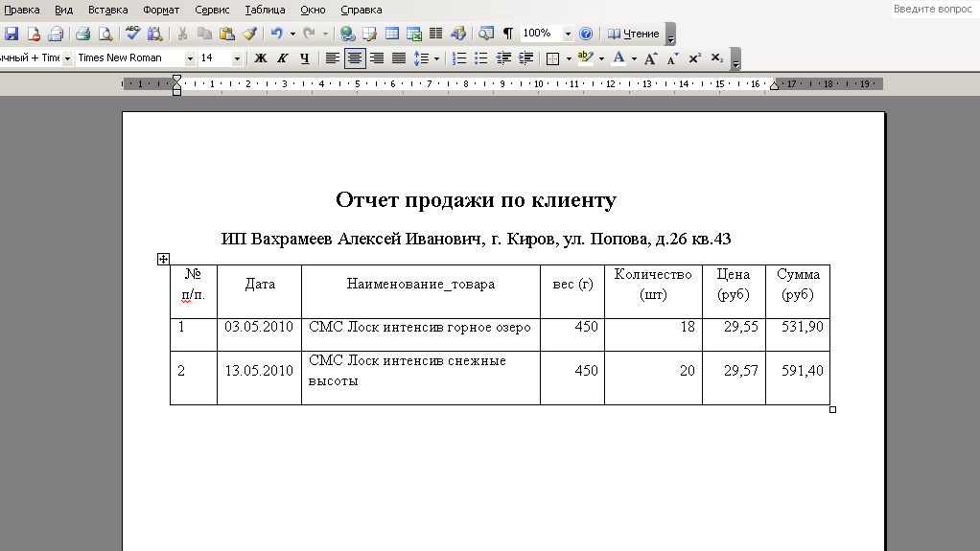
Task: Toggle underline Ч formatting
Action: pyautogui.click(x=304, y=58)
